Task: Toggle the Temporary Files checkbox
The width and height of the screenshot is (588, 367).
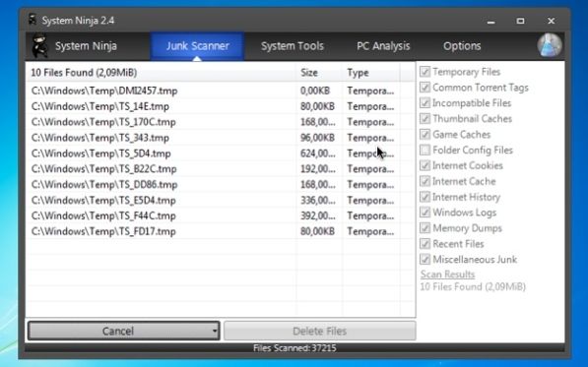Action: [x=425, y=72]
